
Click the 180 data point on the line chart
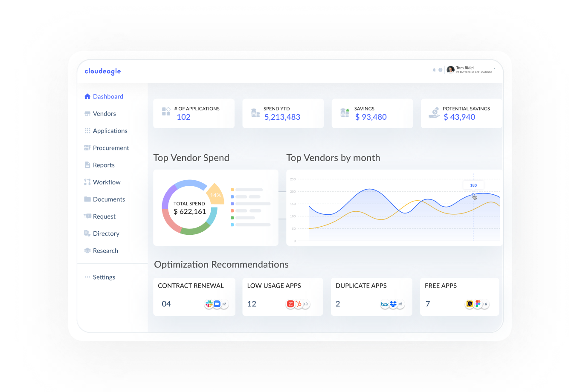(473, 195)
